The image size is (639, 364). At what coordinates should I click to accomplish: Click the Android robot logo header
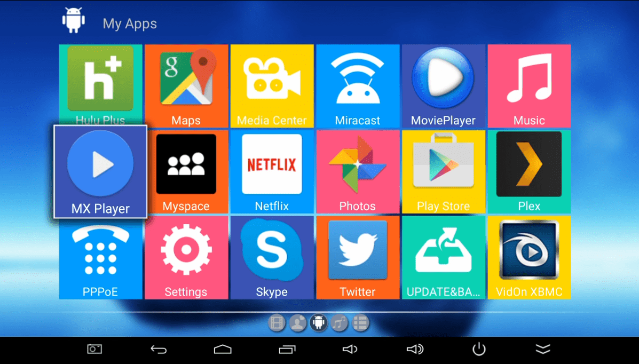tap(74, 20)
